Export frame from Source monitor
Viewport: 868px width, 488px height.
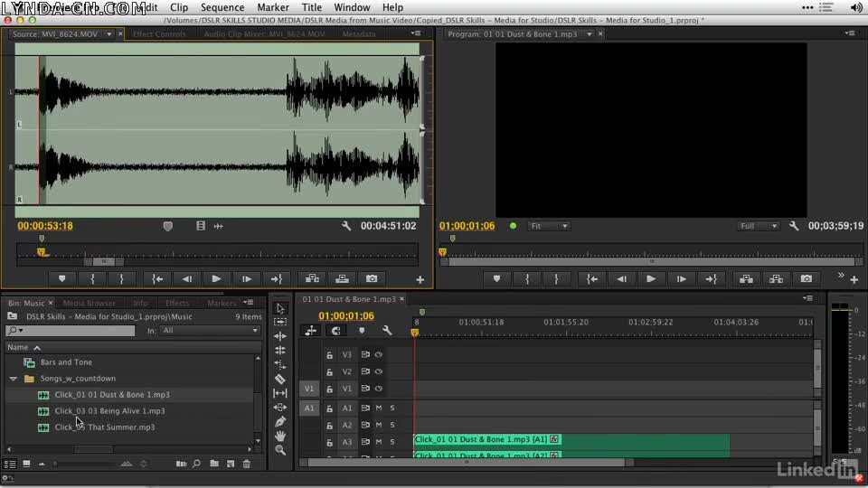(372, 279)
